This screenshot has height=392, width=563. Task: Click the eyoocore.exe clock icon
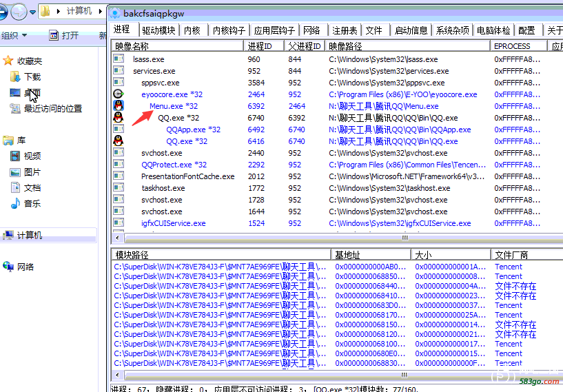click(119, 94)
